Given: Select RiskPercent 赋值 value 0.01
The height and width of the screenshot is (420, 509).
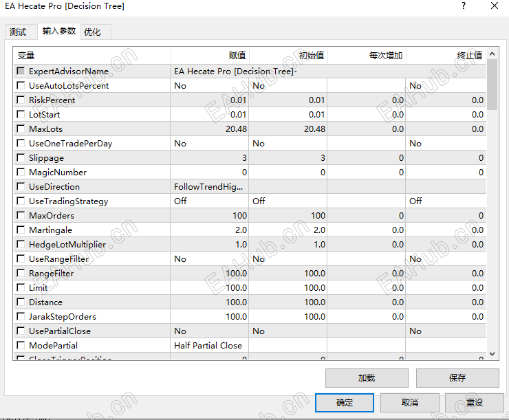Looking at the screenshot, I should click(x=210, y=100).
